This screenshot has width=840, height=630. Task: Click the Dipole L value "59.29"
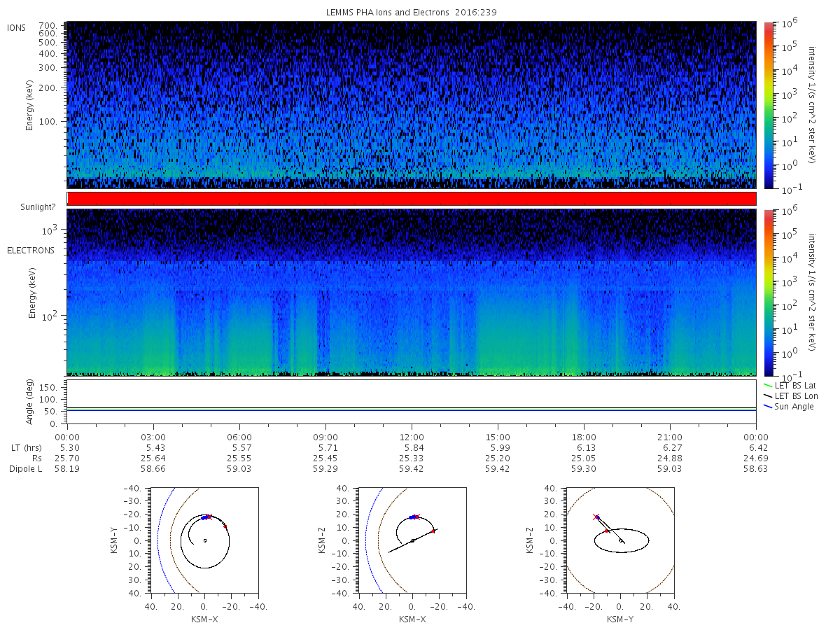tap(325, 469)
